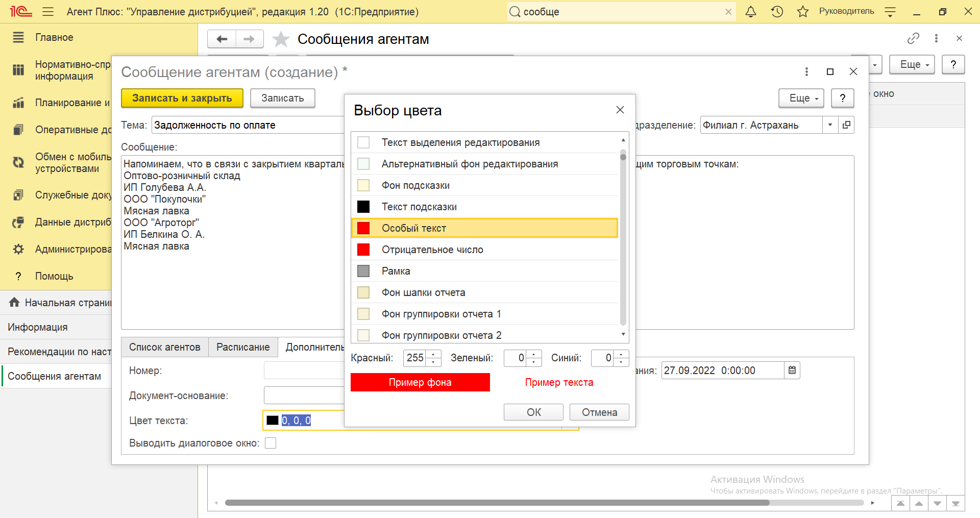Screen dimensions: 980x518
Task: Switch to Список агентов tab
Action: pyautogui.click(x=164, y=347)
